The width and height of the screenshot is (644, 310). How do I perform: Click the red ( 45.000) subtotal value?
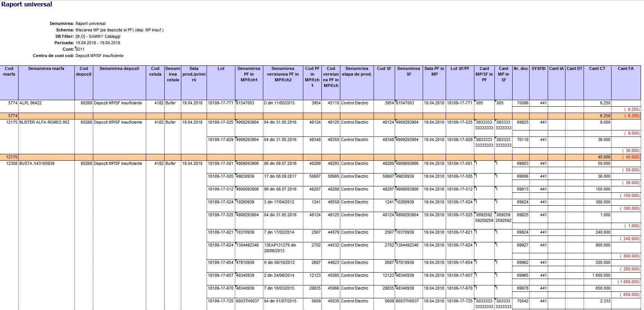(631, 157)
